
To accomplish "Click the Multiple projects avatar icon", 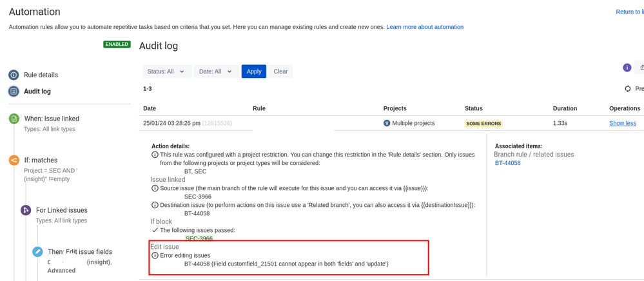I will tap(387, 123).
